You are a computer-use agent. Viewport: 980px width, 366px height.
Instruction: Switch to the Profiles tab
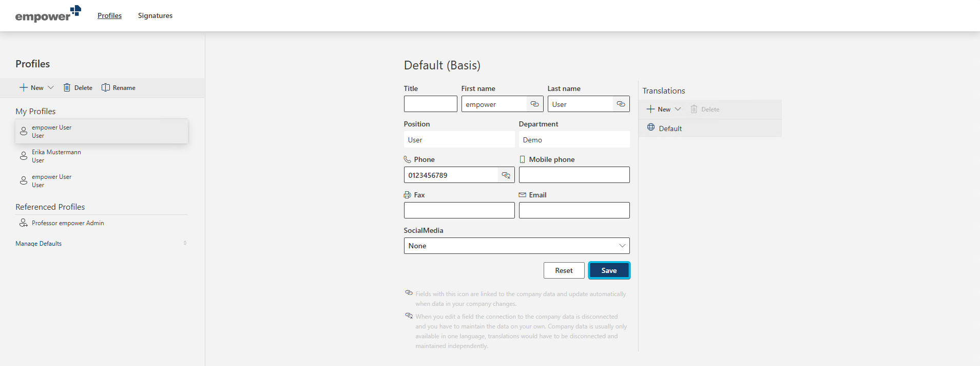coord(109,15)
